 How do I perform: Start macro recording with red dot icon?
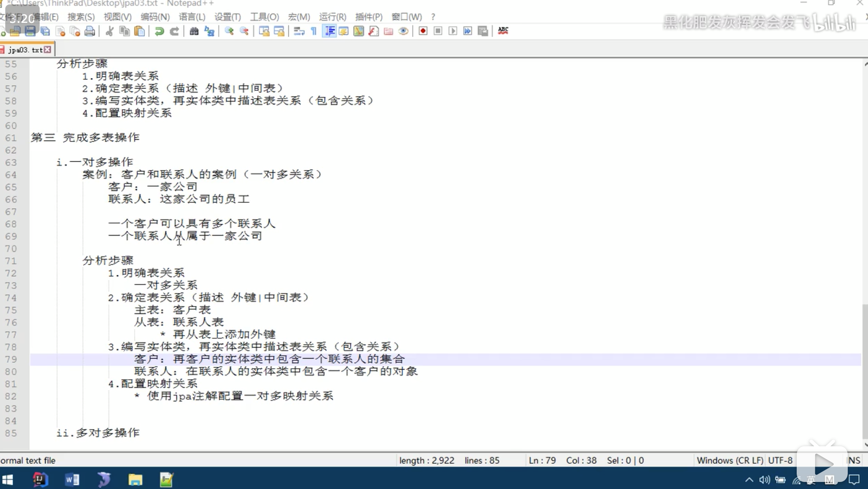coord(423,31)
